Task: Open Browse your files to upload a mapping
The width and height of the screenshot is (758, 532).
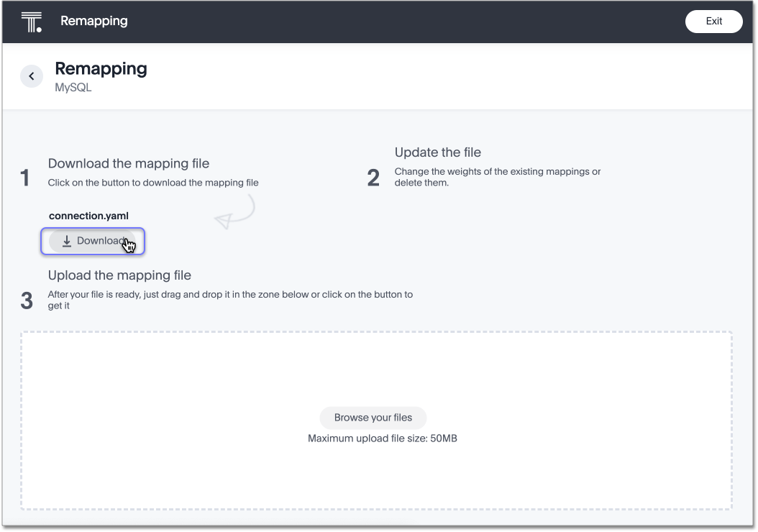Action: [373, 418]
